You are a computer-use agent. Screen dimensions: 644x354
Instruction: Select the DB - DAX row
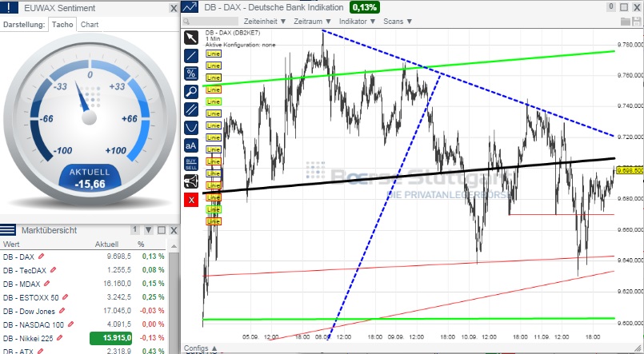83,257
